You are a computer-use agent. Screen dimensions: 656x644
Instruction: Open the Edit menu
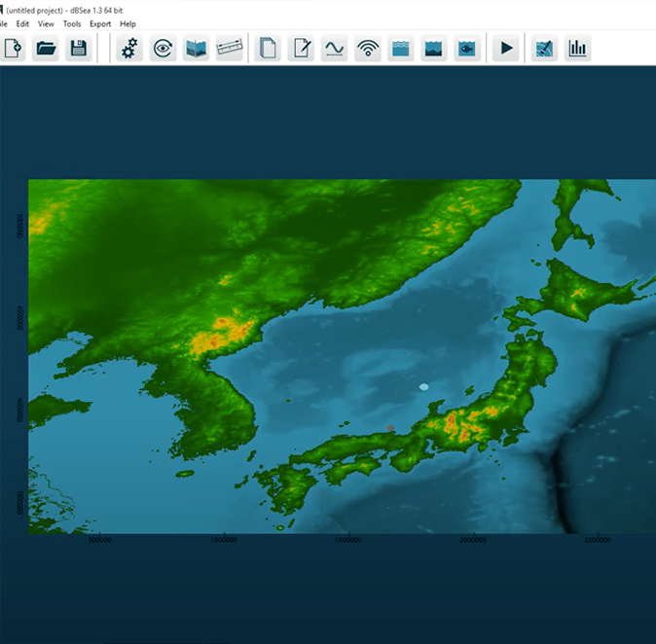(x=22, y=23)
